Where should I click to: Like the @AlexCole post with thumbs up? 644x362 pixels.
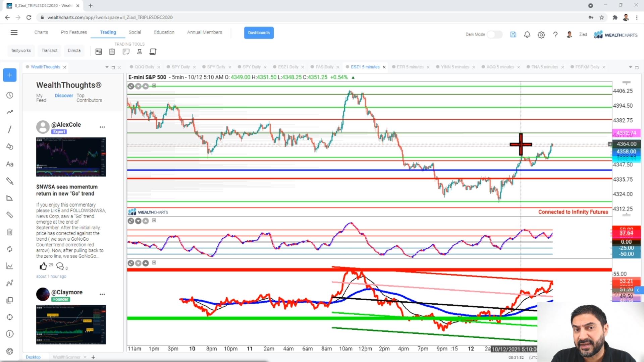(x=43, y=266)
